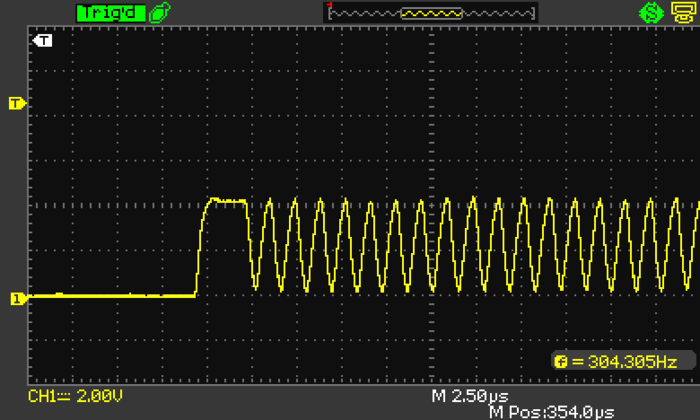Click the green circular S icon
Image resolution: width=700 pixels, height=420 pixels.
coord(652,13)
